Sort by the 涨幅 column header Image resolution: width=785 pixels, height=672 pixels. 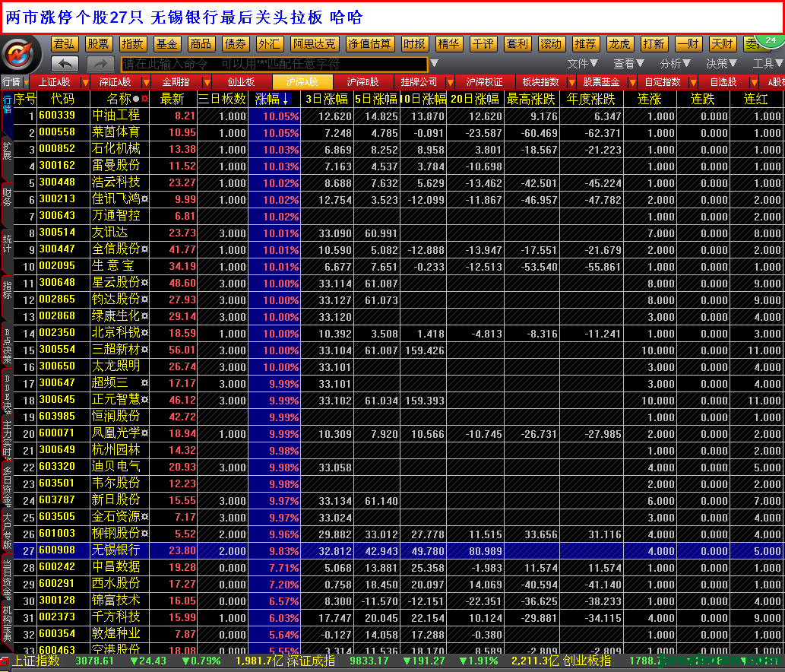[274, 99]
